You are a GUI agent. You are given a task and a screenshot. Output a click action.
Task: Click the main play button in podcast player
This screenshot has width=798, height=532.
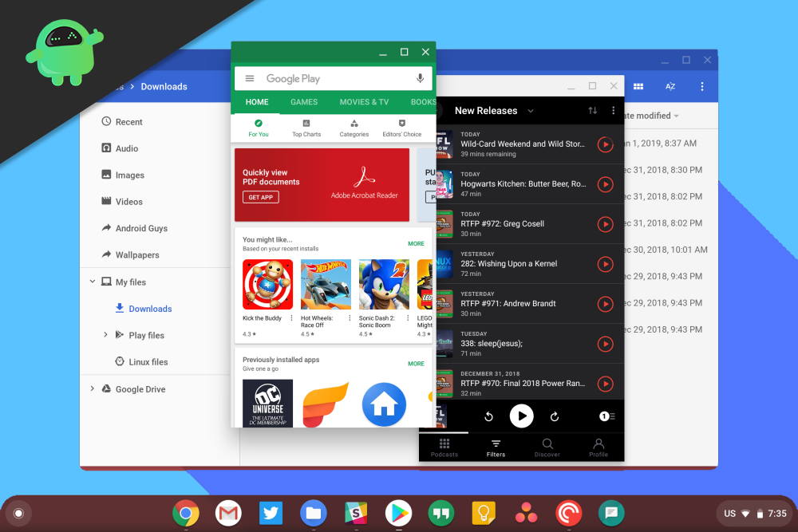[x=522, y=416]
